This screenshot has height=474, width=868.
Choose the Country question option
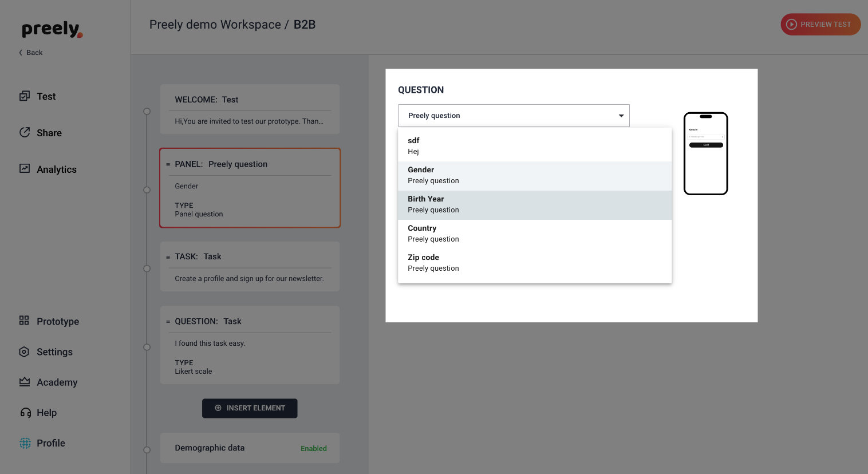pyautogui.click(x=535, y=234)
